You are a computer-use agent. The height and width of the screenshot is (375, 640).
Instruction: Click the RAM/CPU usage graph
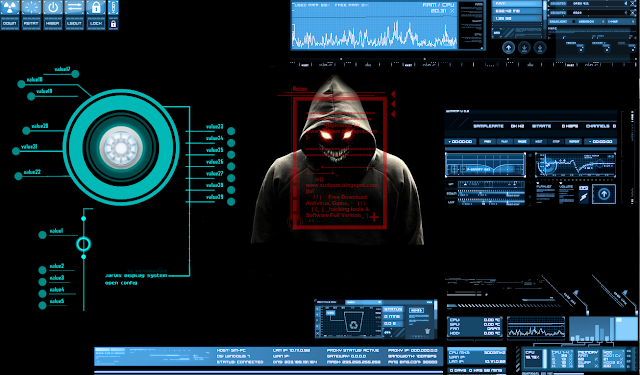[374, 25]
